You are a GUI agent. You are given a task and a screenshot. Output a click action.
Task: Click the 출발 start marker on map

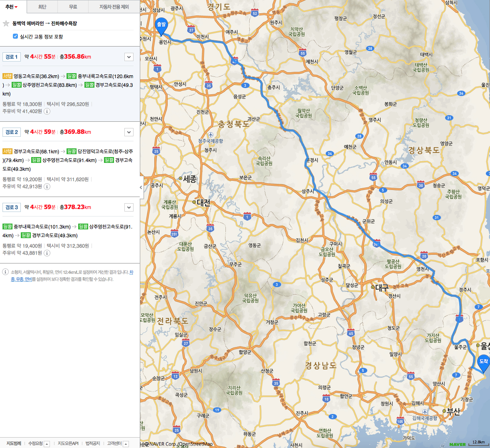coord(161,26)
